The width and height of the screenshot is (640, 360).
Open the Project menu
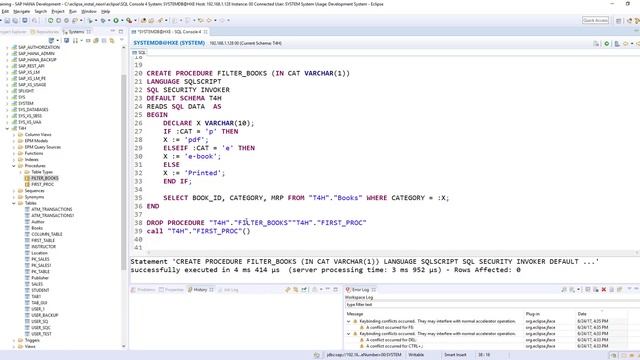coord(58,11)
